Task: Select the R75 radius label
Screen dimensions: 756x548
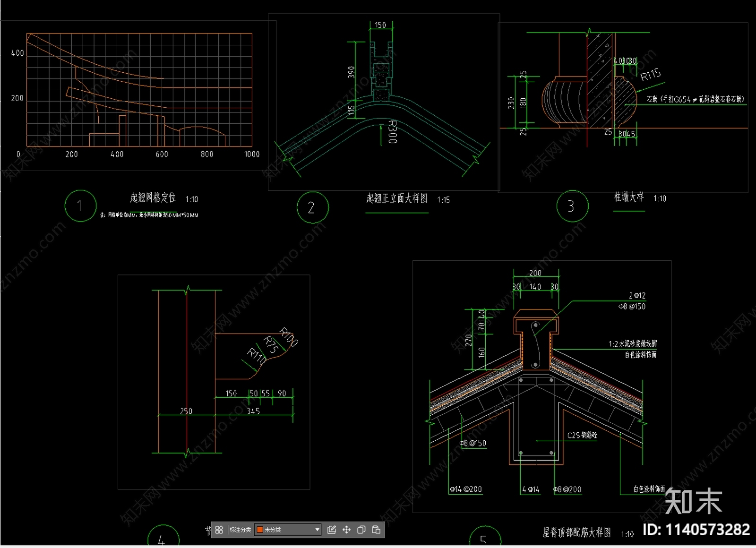Action: pyautogui.click(x=271, y=345)
